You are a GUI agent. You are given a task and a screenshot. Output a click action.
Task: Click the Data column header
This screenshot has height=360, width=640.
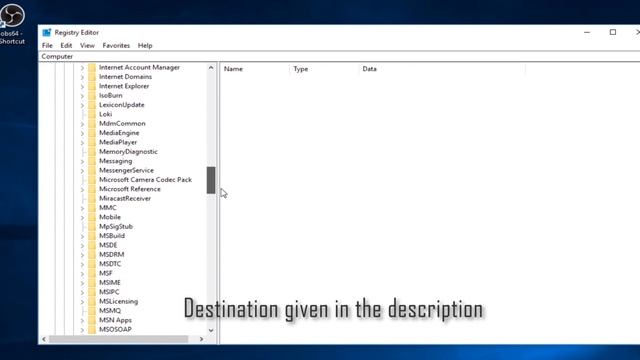click(442, 69)
